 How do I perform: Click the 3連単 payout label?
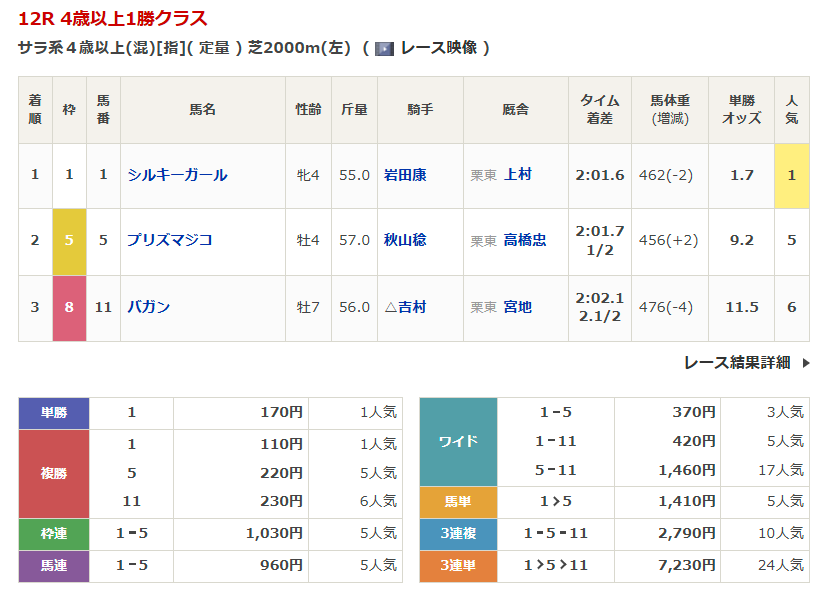tap(458, 566)
